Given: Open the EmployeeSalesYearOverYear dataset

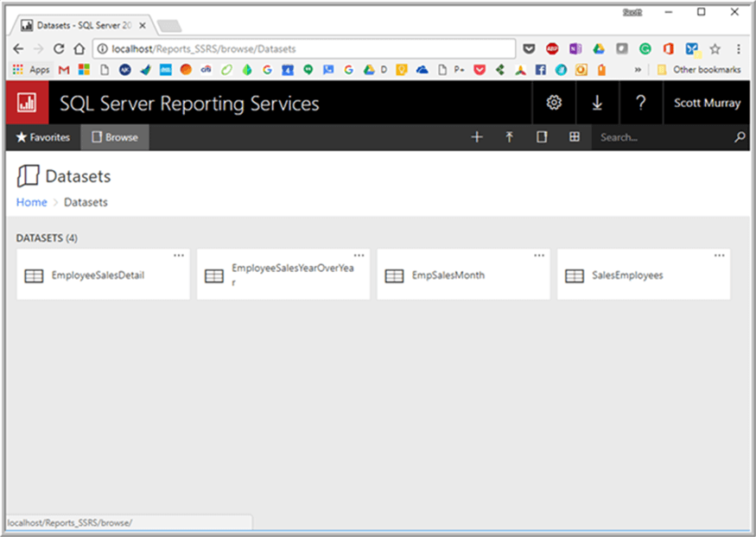Looking at the screenshot, I should pos(283,275).
